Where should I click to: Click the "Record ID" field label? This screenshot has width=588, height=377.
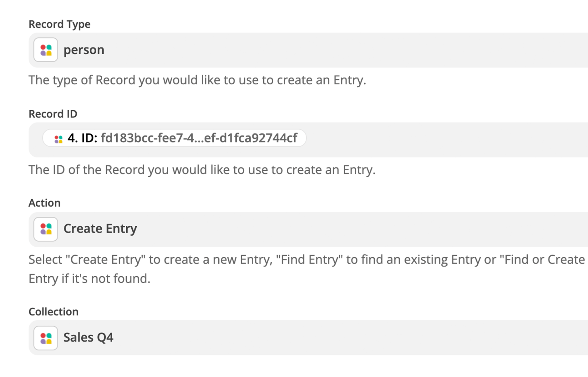(x=53, y=114)
